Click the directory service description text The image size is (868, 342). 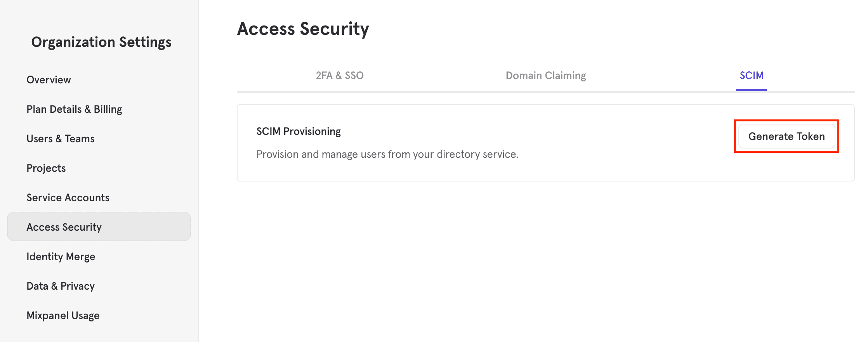(387, 154)
